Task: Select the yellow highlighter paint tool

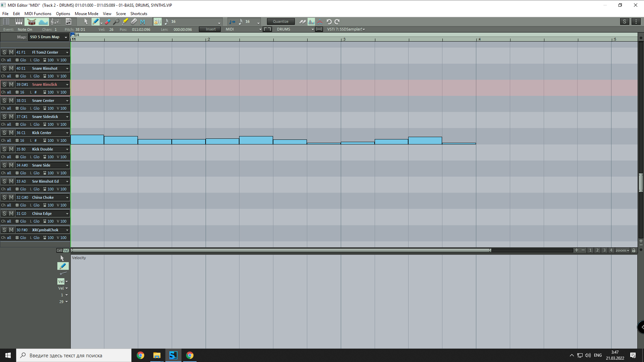Action: (x=125, y=22)
